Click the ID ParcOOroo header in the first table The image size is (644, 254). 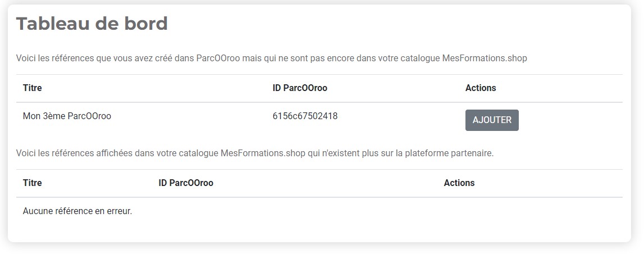300,88
